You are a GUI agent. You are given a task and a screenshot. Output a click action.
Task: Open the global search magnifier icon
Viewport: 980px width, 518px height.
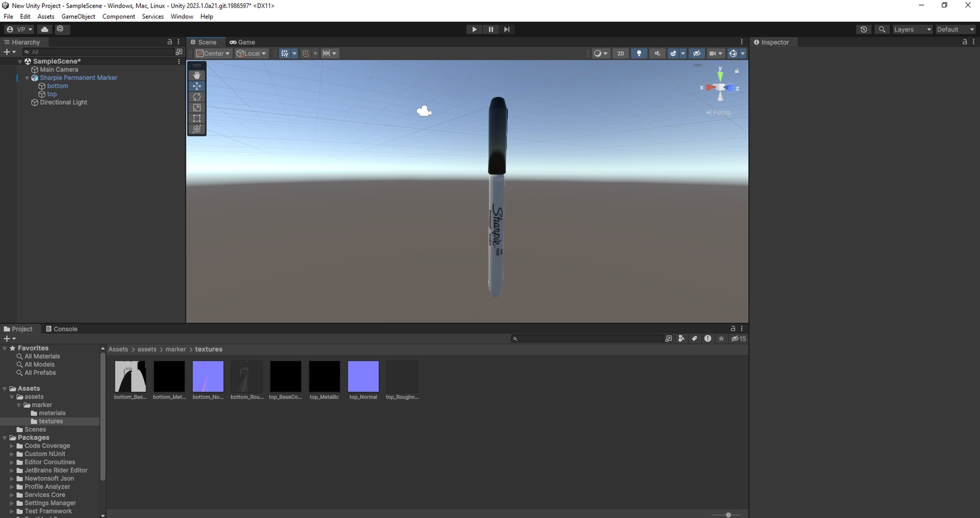click(x=882, y=29)
